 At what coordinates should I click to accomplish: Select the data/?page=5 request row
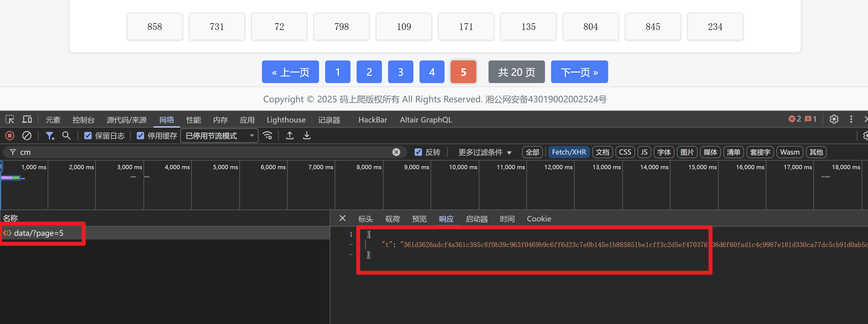(x=165, y=233)
